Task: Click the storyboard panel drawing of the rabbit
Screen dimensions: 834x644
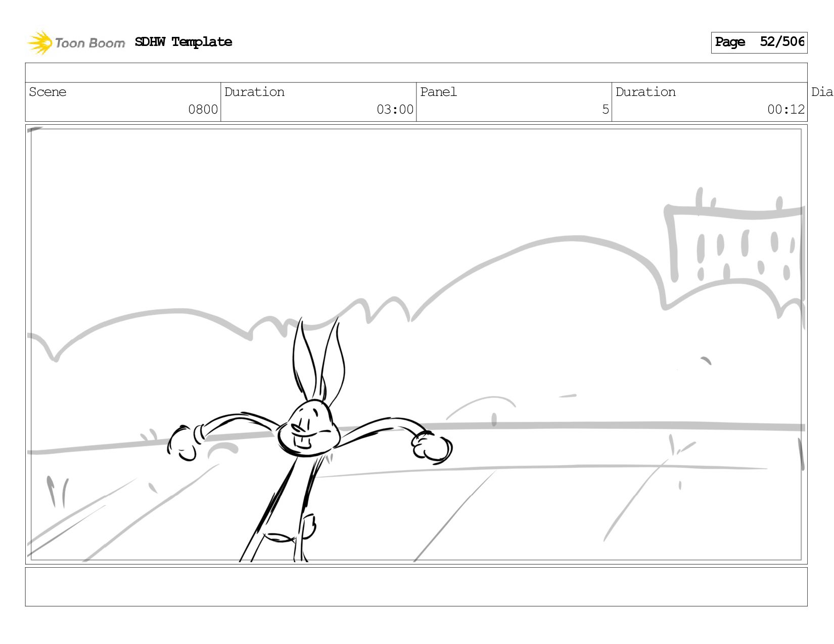Action: 416,344
